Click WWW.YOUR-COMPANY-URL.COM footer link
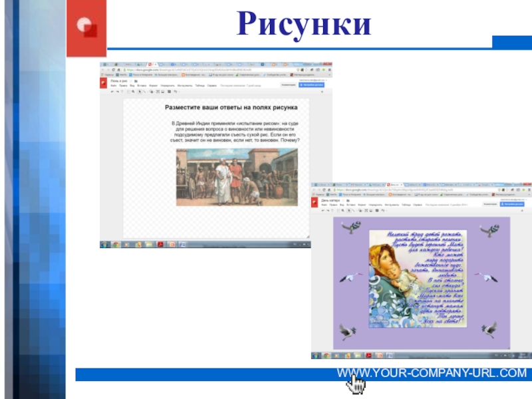Viewport: 532px width, 399px height. point(432,373)
